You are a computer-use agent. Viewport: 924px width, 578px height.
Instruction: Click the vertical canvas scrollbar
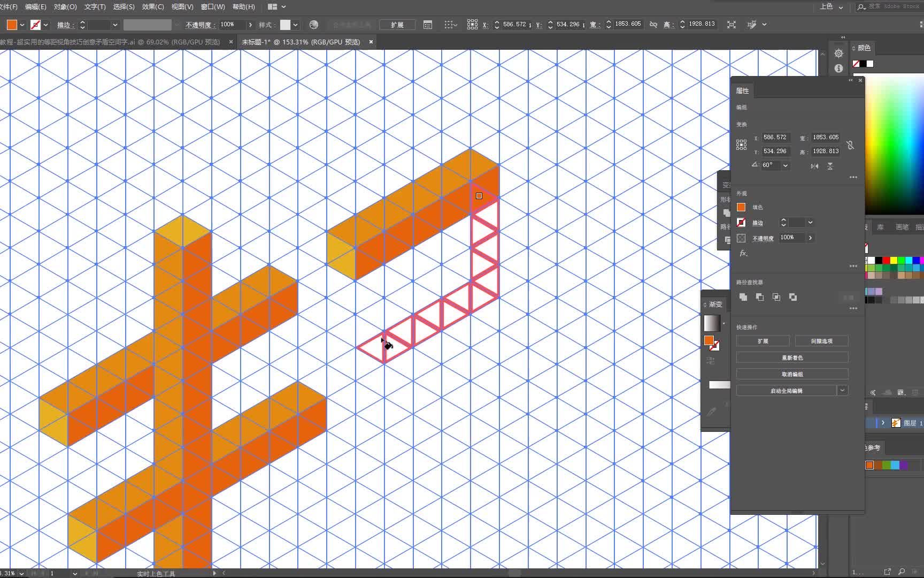pos(822,308)
